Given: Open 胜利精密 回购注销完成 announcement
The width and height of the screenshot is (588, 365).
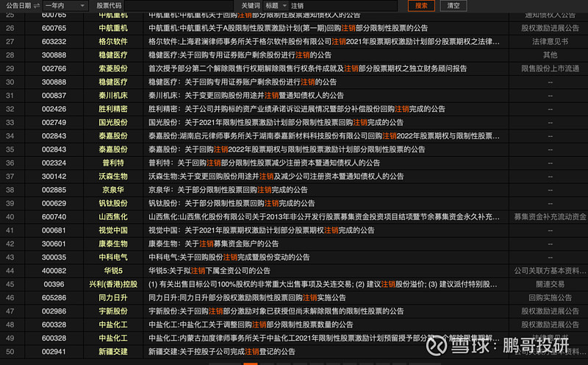Looking at the screenshot, I should (x=297, y=109).
